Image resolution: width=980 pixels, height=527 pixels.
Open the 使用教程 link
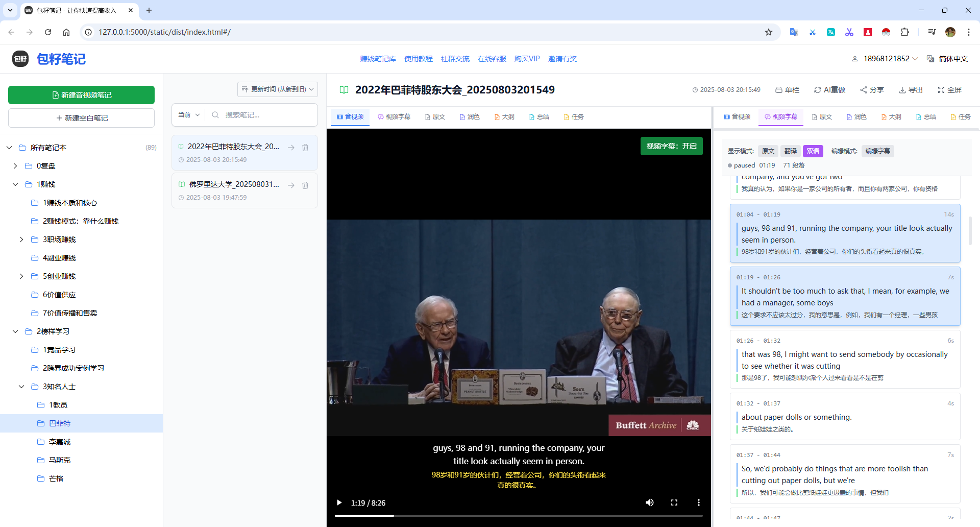[x=418, y=59]
